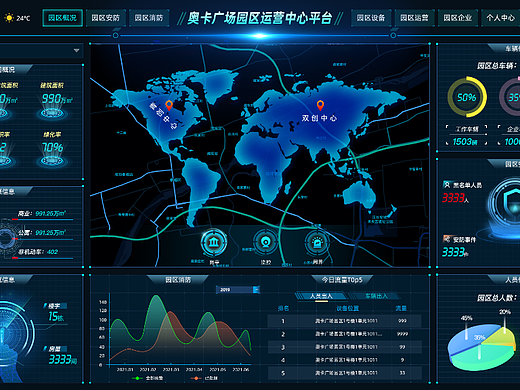The width and height of the screenshot is (520, 390).
Task: Click the 24℃ temperature reading
Action: pyautogui.click(x=23, y=18)
